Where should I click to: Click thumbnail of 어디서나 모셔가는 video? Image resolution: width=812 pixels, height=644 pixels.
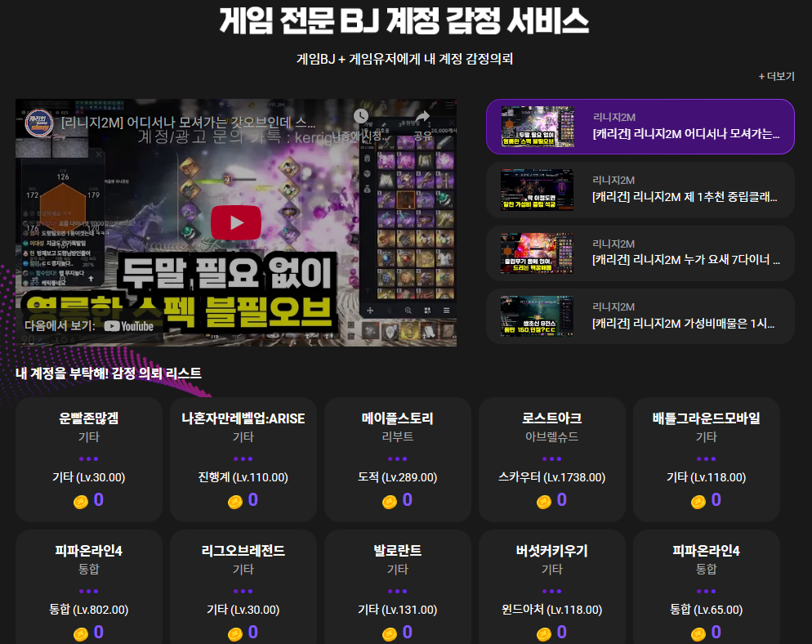pyautogui.click(x=537, y=127)
